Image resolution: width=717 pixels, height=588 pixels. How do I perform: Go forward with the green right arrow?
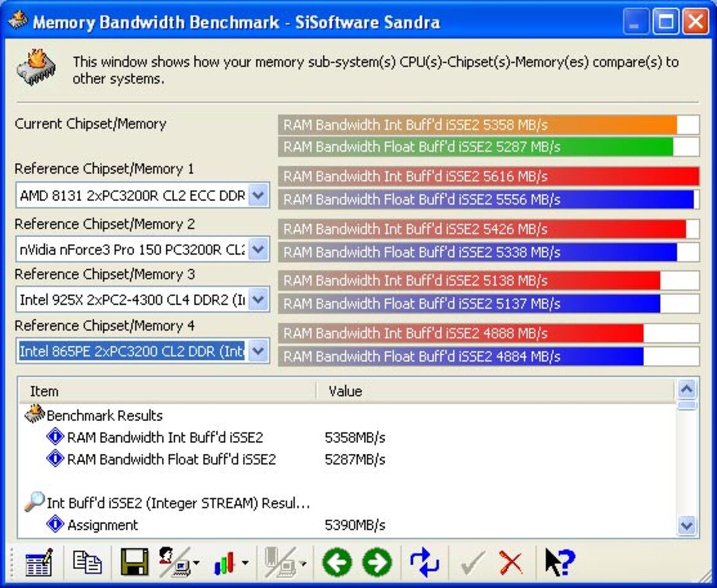pos(377,562)
